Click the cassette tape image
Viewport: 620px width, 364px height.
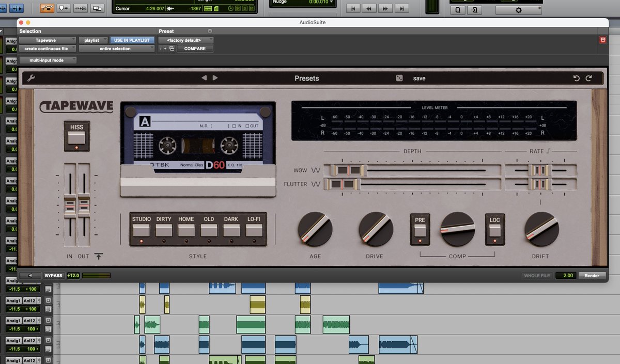198,143
